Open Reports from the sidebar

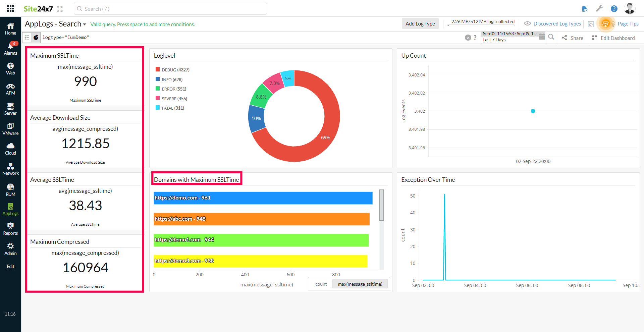(10, 229)
